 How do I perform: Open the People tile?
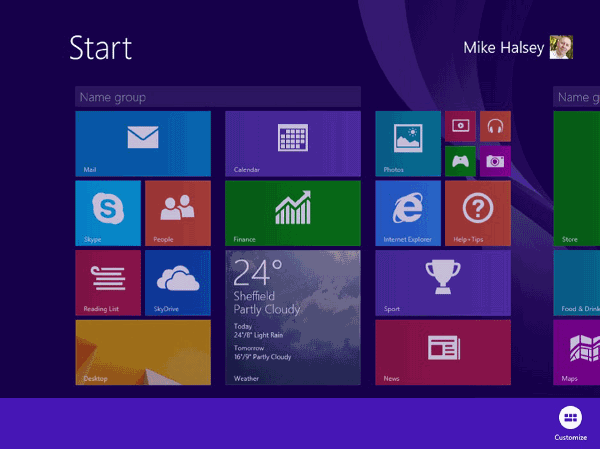click(x=177, y=212)
